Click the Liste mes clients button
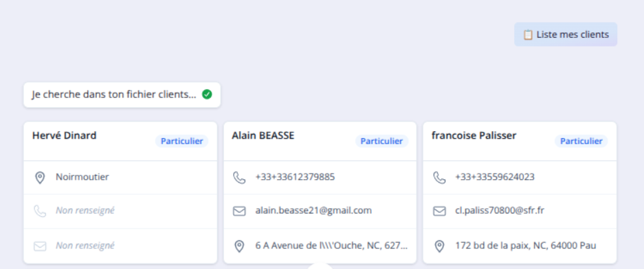This screenshot has width=644, height=269. click(x=566, y=34)
